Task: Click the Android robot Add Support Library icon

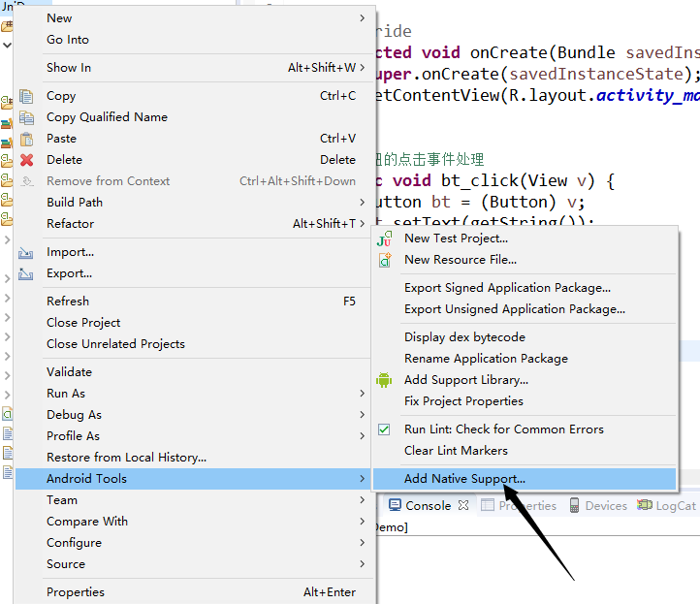Action: (x=385, y=380)
